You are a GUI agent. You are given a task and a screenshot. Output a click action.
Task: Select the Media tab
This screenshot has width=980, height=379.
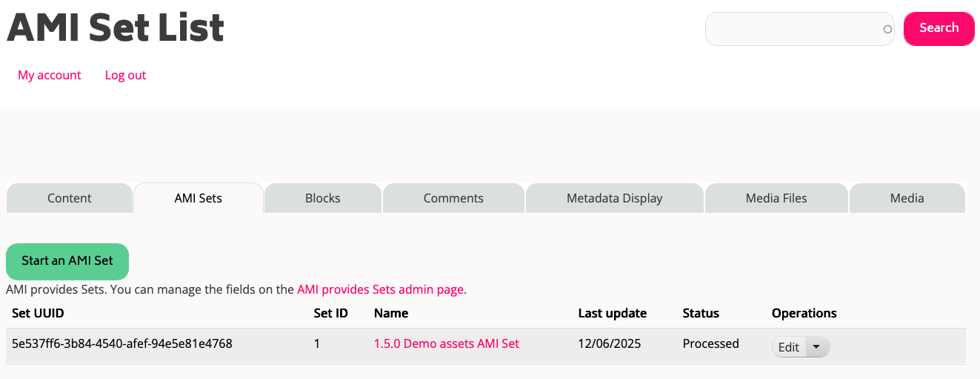coord(907,198)
